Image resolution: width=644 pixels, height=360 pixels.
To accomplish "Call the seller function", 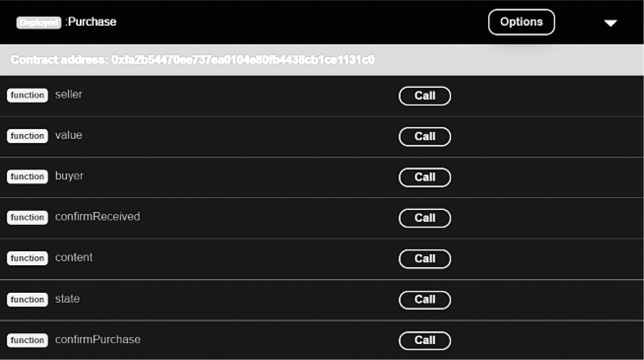I will (425, 96).
